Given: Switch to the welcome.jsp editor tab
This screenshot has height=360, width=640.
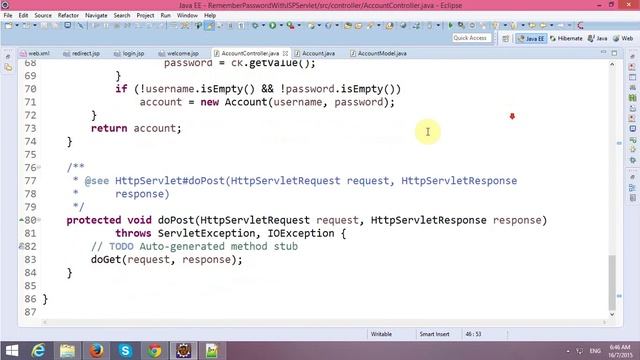Looking at the screenshot, I should (179, 53).
